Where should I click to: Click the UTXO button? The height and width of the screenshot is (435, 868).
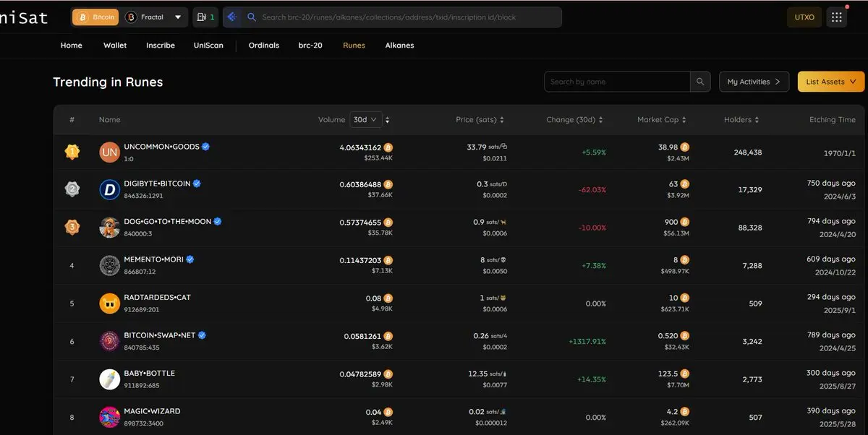click(804, 17)
